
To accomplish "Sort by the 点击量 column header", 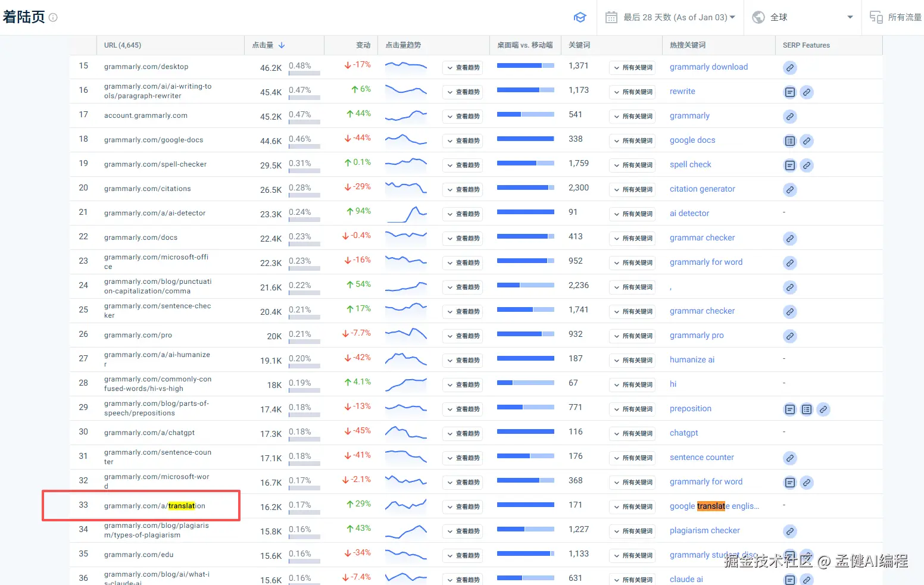I will pos(269,45).
